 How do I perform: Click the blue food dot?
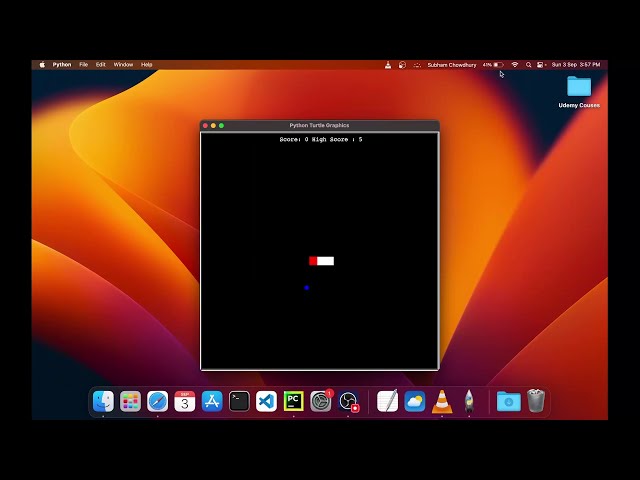point(307,288)
